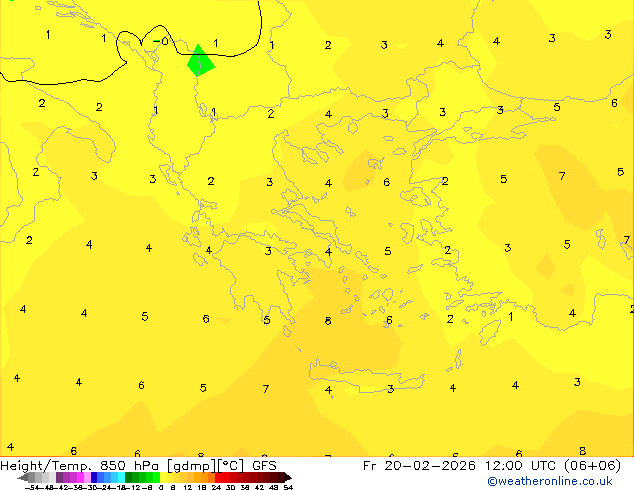Click the weatheronline.co.uk copyright link
Screen dimensions: 634x490
(x=550, y=481)
